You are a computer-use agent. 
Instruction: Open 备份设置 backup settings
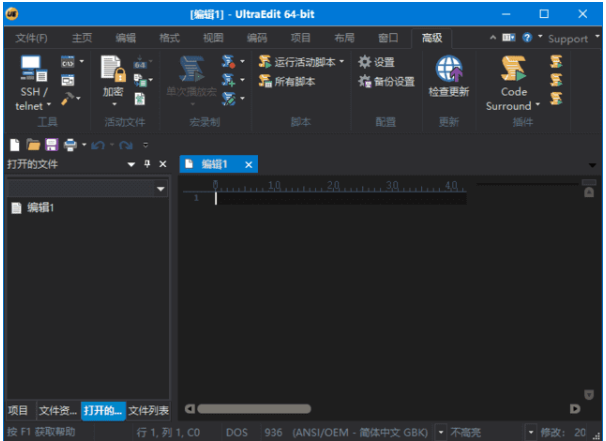pyautogui.click(x=386, y=81)
